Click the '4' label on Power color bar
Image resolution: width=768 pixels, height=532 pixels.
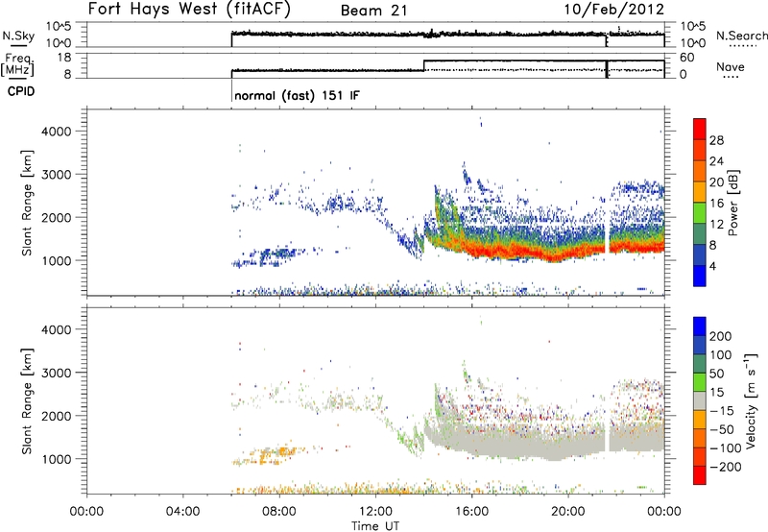tap(712, 266)
